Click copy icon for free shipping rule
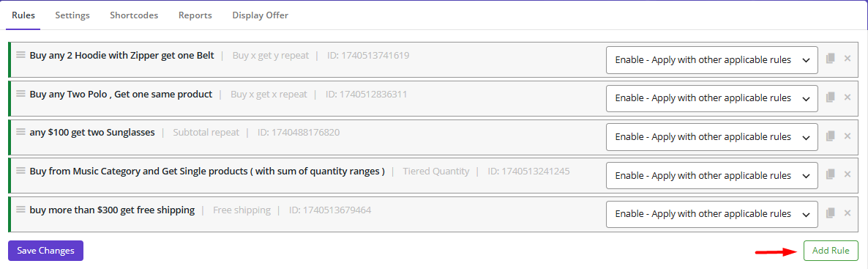 coord(830,213)
